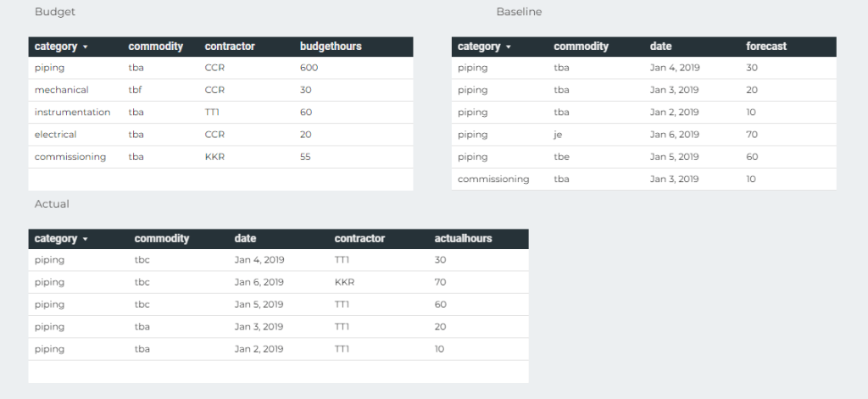This screenshot has height=399, width=868.
Task: Click sort arrow beside category in Baseline table
Action: point(508,47)
